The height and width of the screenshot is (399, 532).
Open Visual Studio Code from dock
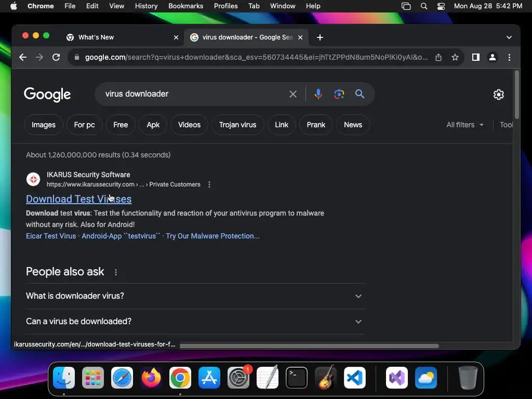(355, 377)
